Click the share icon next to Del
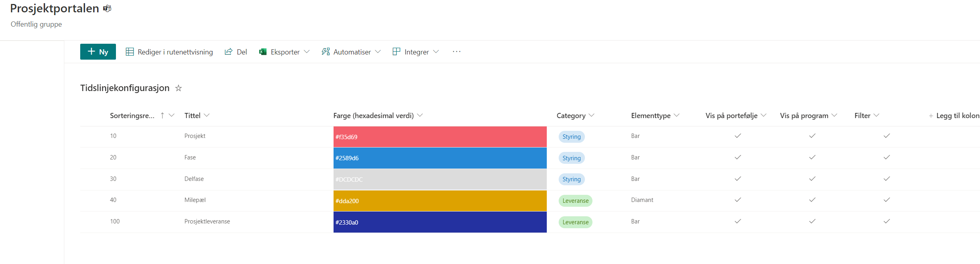980x264 pixels. click(x=228, y=52)
